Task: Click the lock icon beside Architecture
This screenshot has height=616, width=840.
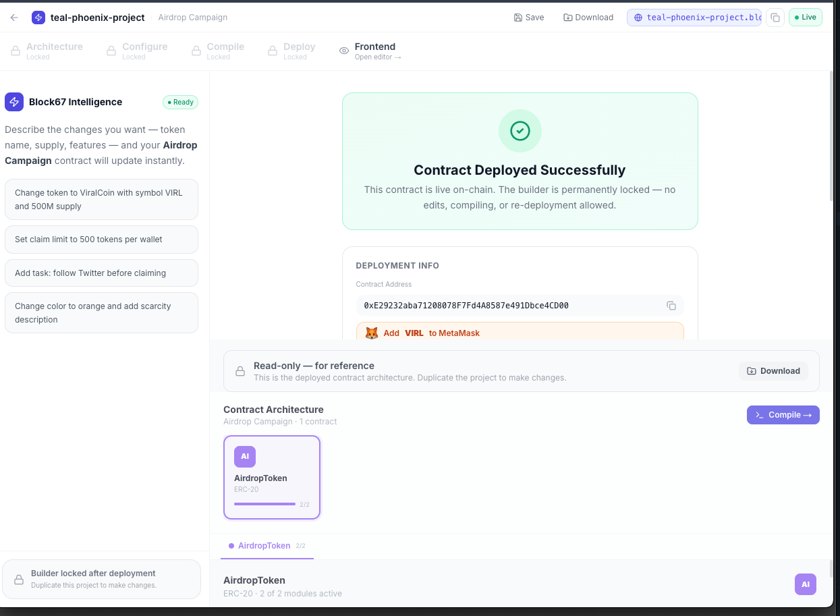Action: (x=16, y=51)
